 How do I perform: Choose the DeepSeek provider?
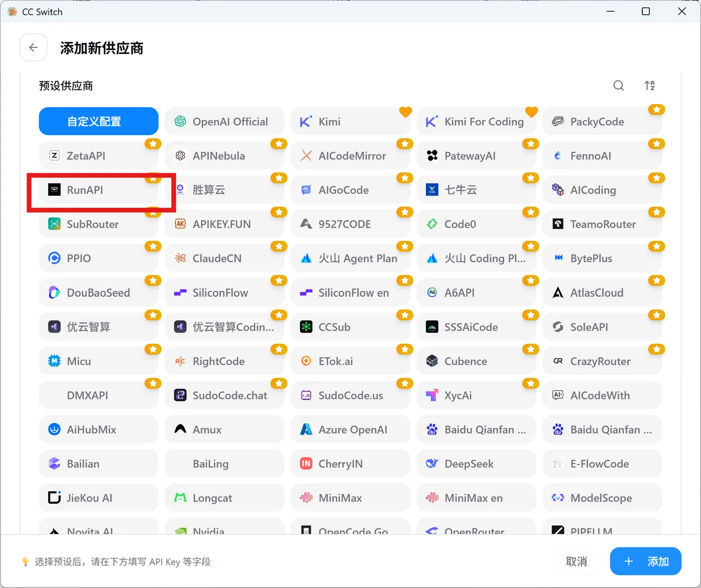click(x=476, y=463)
